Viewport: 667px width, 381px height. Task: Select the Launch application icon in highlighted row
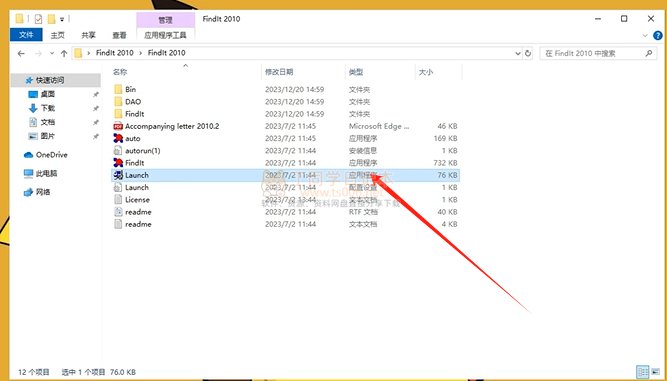click(118, 175)
